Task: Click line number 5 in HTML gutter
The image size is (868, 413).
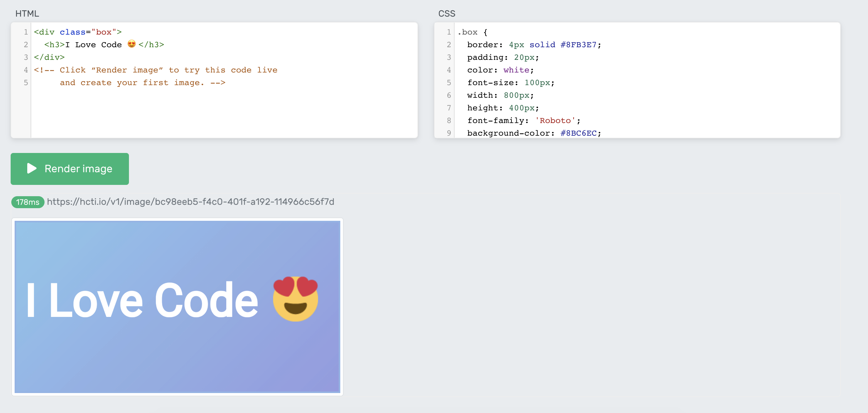Action: click(x=26, y=82)
